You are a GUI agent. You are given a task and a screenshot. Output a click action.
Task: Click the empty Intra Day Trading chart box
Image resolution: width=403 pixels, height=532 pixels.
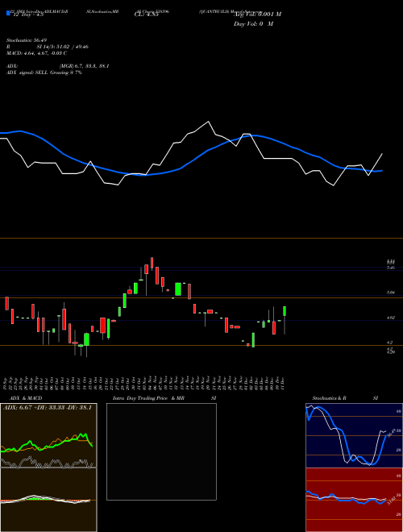tap(161, 451)
